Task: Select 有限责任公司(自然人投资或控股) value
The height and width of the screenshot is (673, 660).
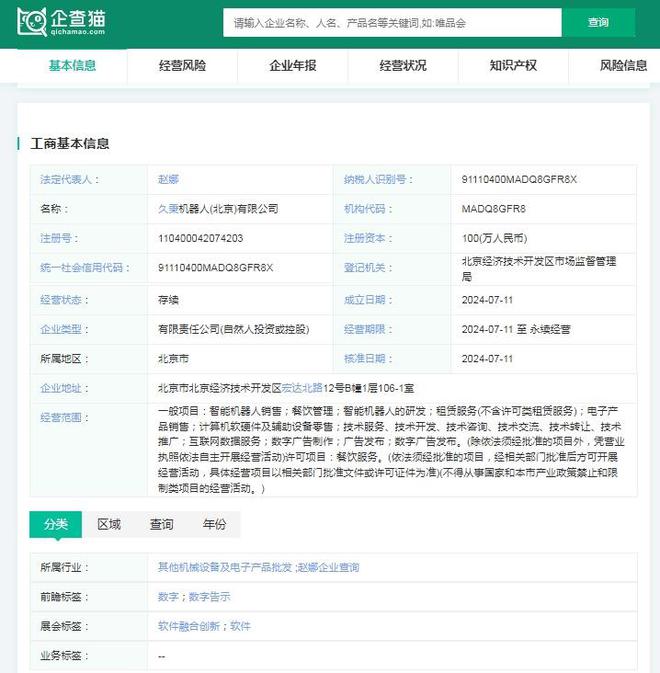Action: (x=233, y=330)
